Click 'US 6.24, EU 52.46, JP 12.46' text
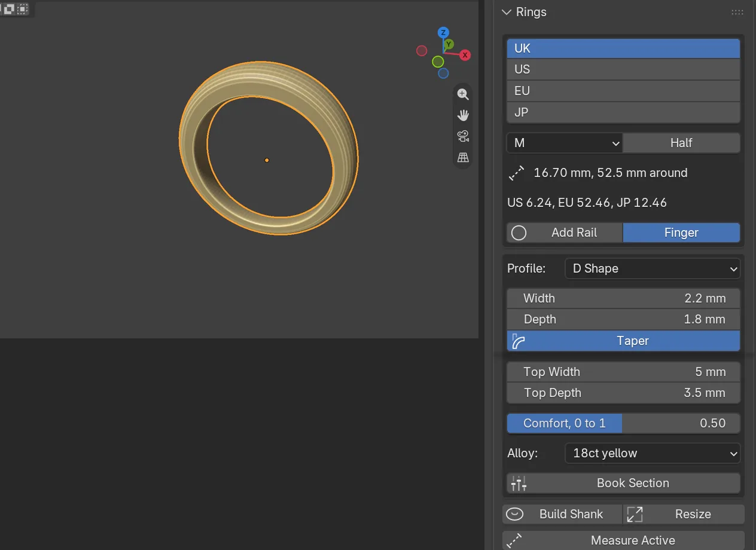The image size is (756, 550). tap(587, 203)
